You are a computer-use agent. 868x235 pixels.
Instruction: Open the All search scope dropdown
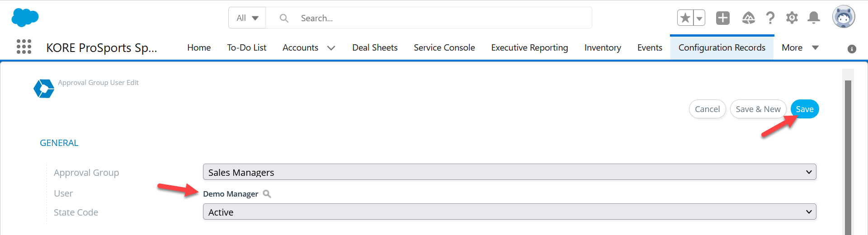(247, 18)
